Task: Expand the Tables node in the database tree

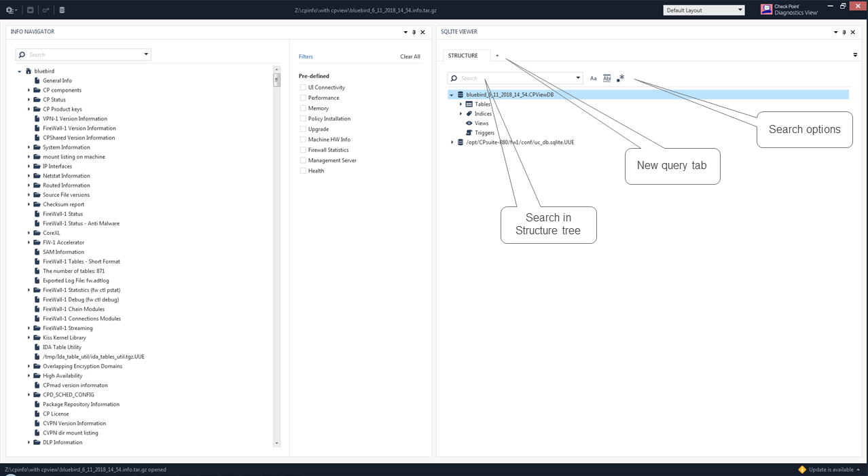Action: click(x=462, y=104)
